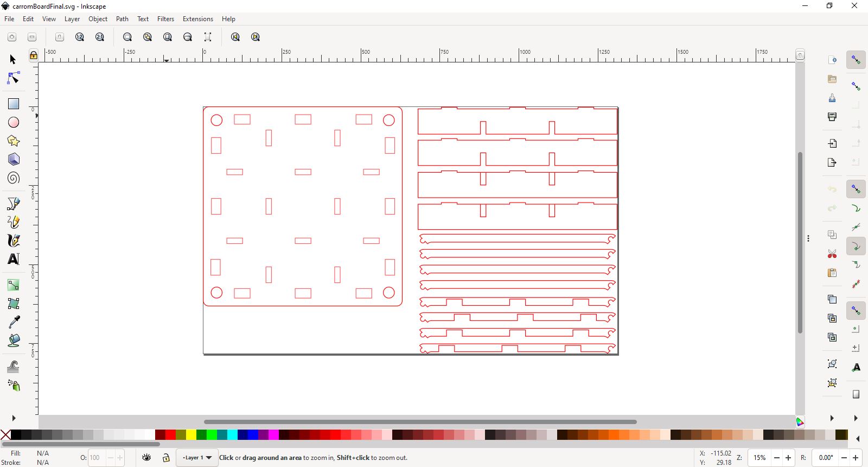This screenshot has height=467, width=868.
Task: Ungroup selected objects
Action: pyautogui.click(x=832, y=383)
